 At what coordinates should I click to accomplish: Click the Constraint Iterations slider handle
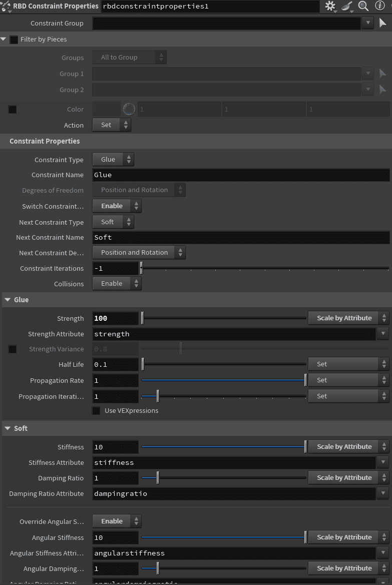142,268
